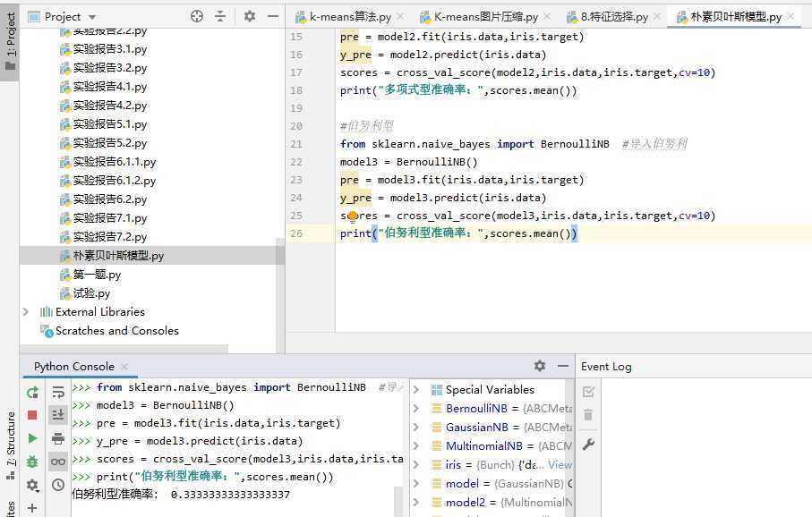Screen dimensions: 812x517
Task: Expand the model2 variable entry
Action: coord(416,502)
